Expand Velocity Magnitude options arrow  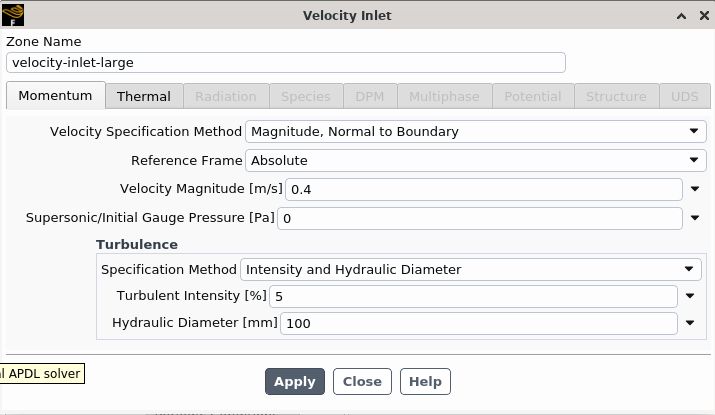click(x=695, y=189)
